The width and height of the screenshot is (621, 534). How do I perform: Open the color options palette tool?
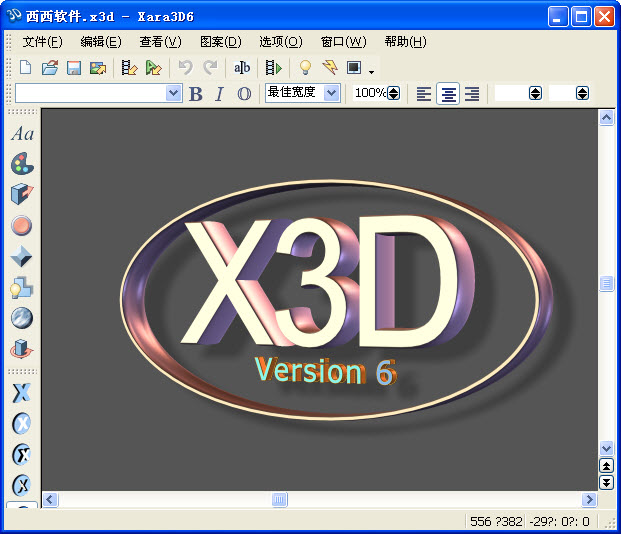coord(21,164)
